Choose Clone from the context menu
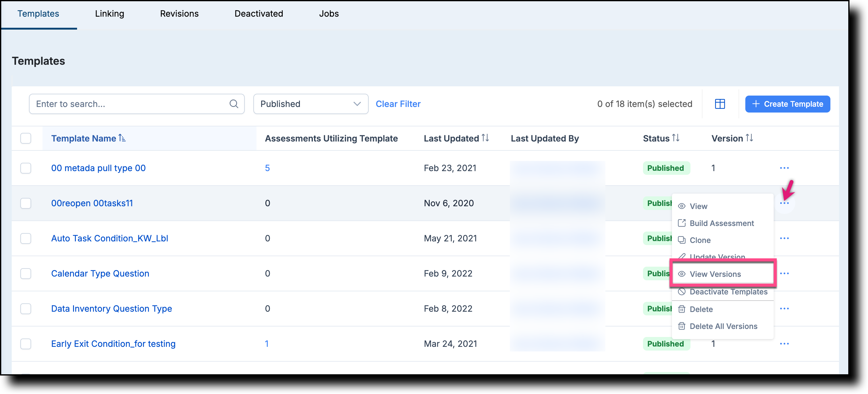This screenshot has width=868, height=394. pos(722,240)
